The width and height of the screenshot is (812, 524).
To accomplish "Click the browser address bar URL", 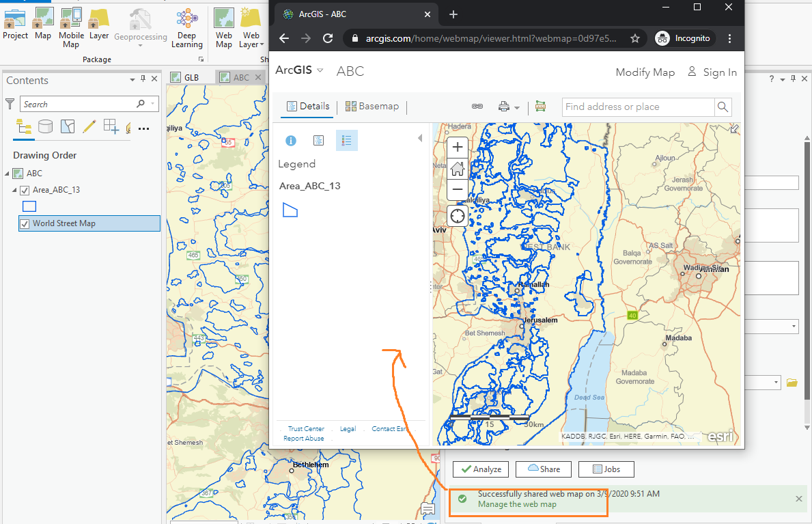I will pos(491,38).
